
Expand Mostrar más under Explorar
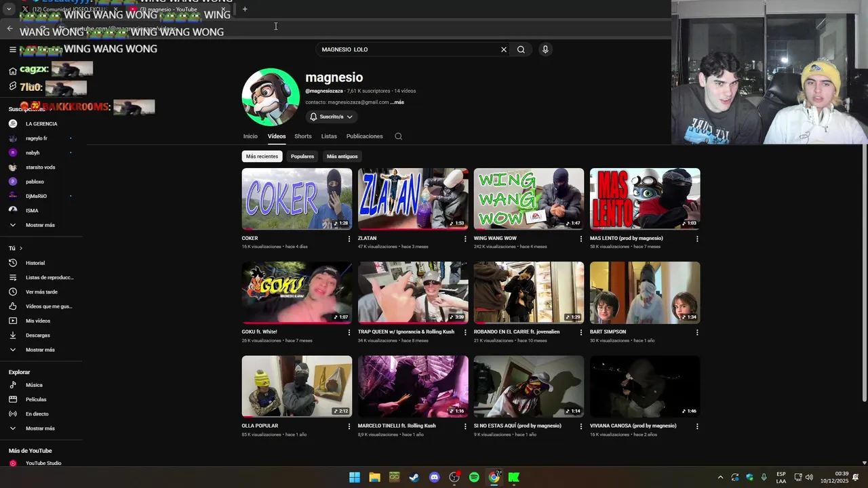tap(41, 428)
